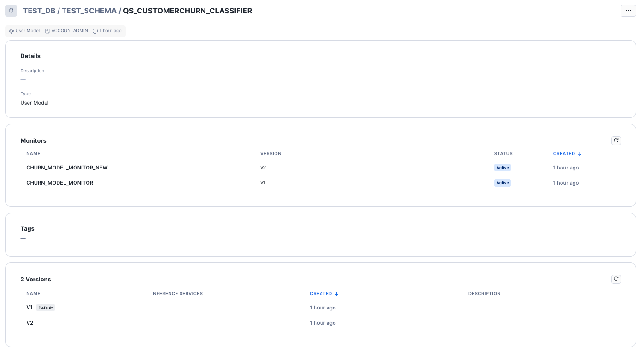This screenshot has width=644, height=350.
Task: Open CHURN_MODEL_MONITOR_NEW monitor
Action: point(67,168)
